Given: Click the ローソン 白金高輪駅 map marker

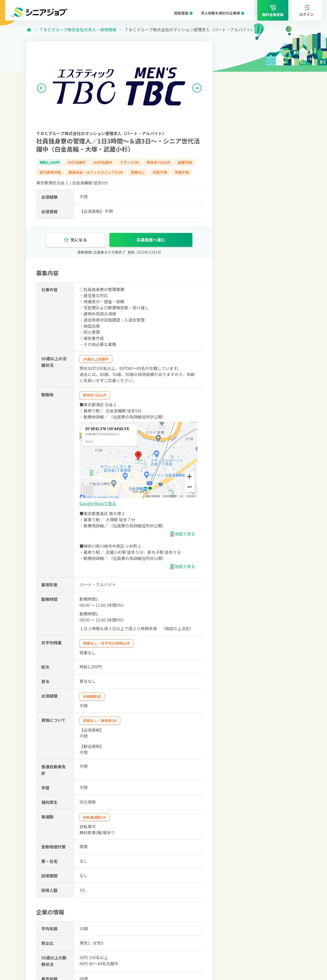Looking at the screenshot, I should click(146, 474).
